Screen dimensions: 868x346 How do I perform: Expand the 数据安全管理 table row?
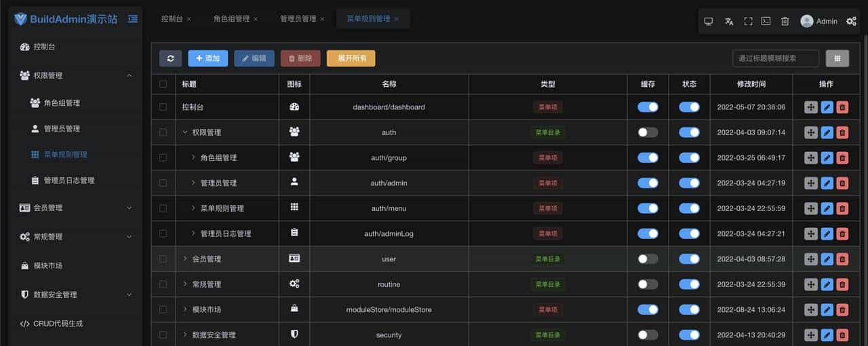185,335
